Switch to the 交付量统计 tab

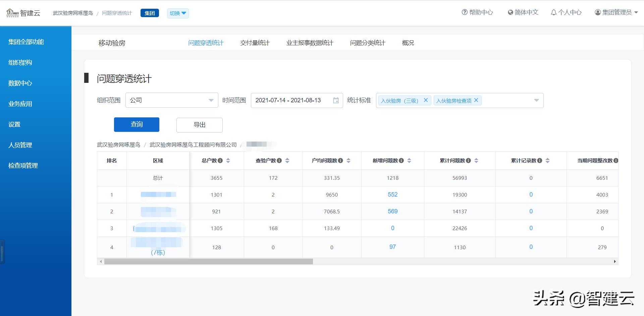pos(255,43)
